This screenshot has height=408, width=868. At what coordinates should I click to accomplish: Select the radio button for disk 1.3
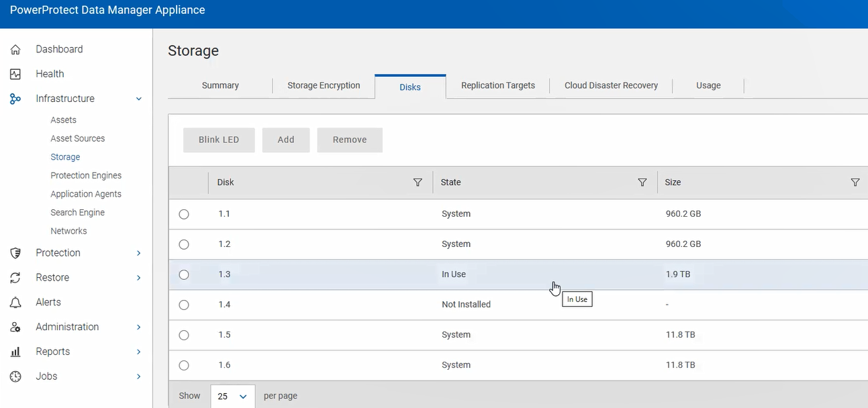[x=184, y=274]
